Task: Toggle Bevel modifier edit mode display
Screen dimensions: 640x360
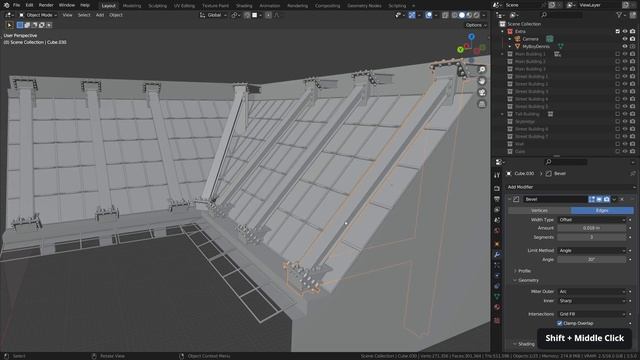Action: pos(592,199)
